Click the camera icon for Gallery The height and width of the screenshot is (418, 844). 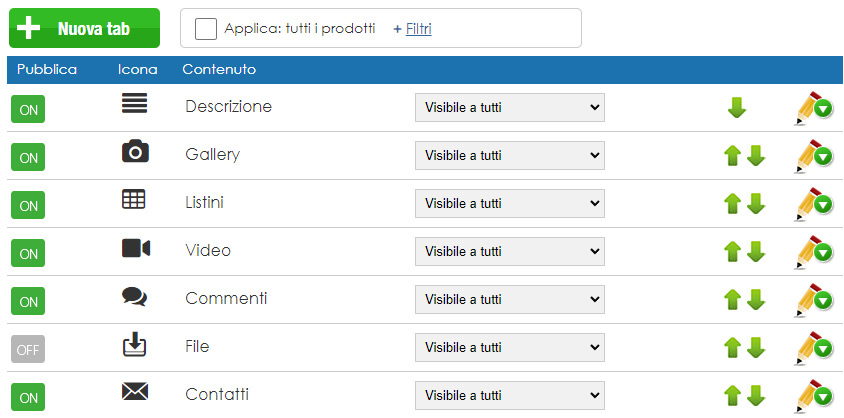(x=135, y=151)
